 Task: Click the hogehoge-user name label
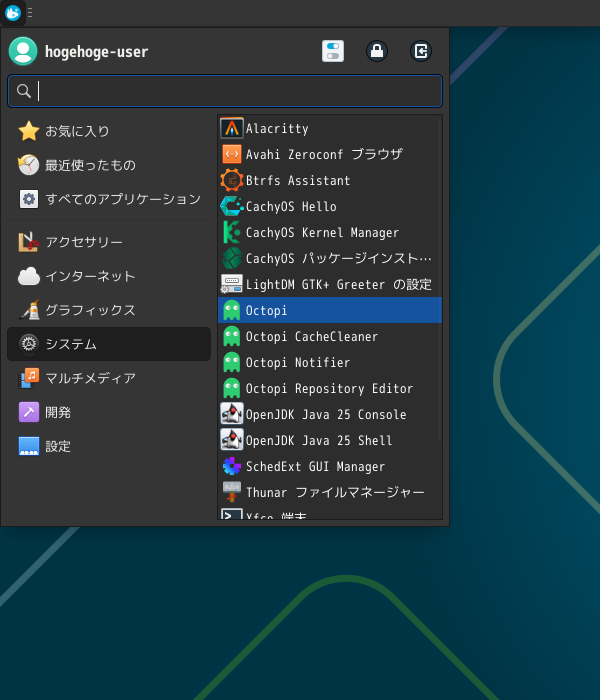[96, 52]
